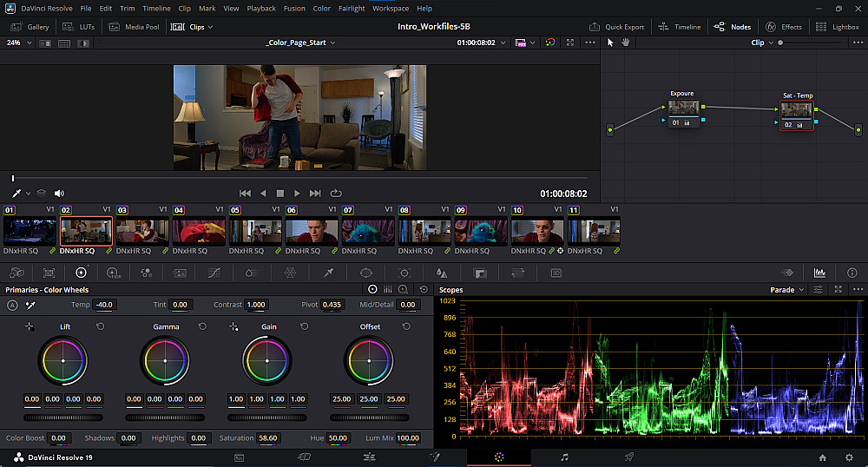Open the Gallery panel
This screenshot has height=467, width=868.
point(30,27)
